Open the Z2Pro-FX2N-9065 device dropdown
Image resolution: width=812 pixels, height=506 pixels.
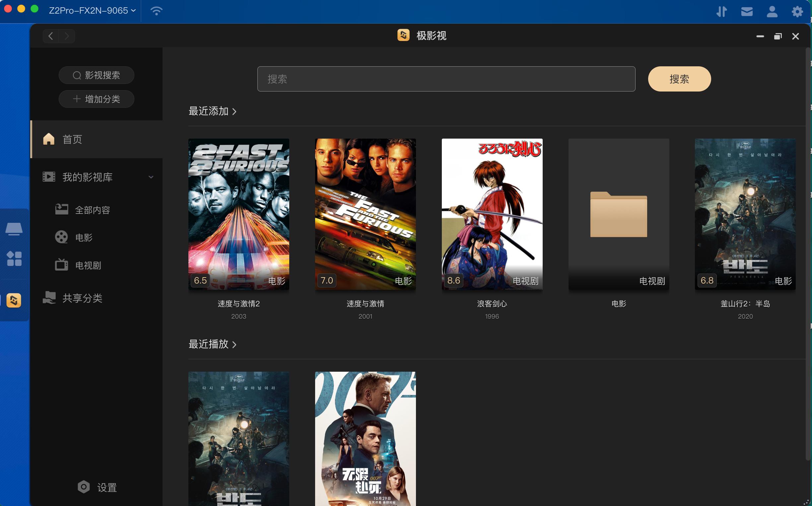[x=91, y=10]
